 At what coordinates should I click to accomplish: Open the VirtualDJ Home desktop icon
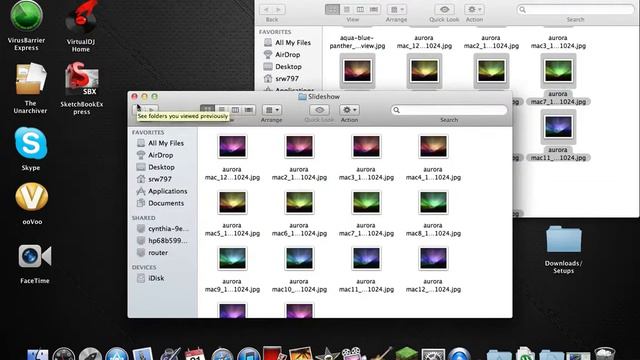click(81, 18)
